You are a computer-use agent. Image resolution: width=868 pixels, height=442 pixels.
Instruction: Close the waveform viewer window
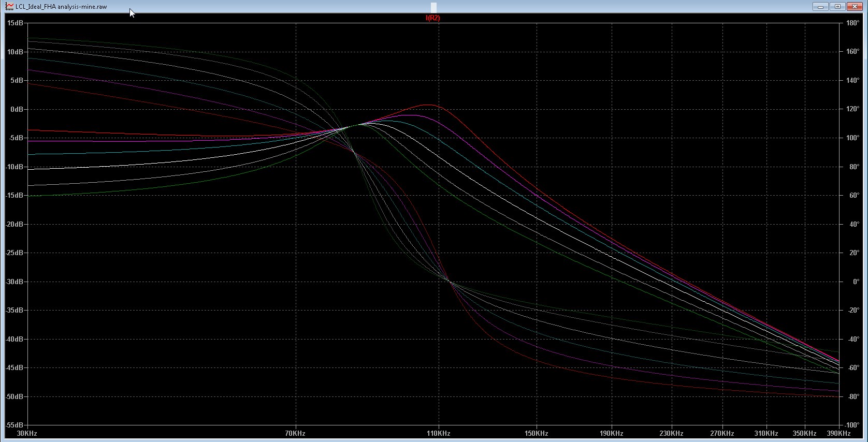[854, 7]
